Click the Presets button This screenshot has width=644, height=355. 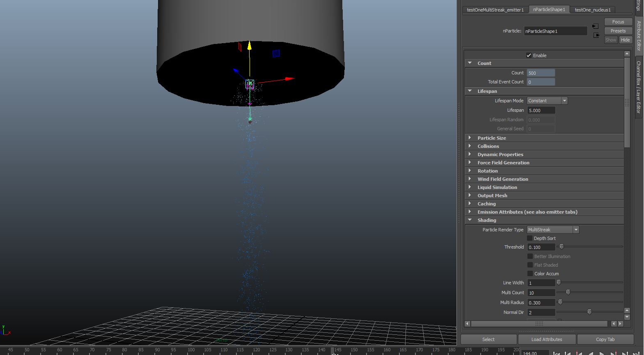(618, 31)
